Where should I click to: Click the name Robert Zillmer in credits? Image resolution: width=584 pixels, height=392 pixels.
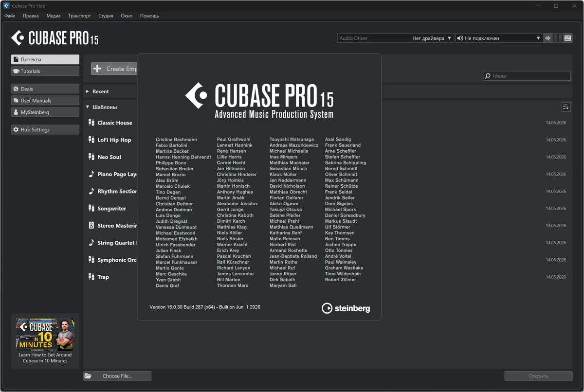click(341, 280)
